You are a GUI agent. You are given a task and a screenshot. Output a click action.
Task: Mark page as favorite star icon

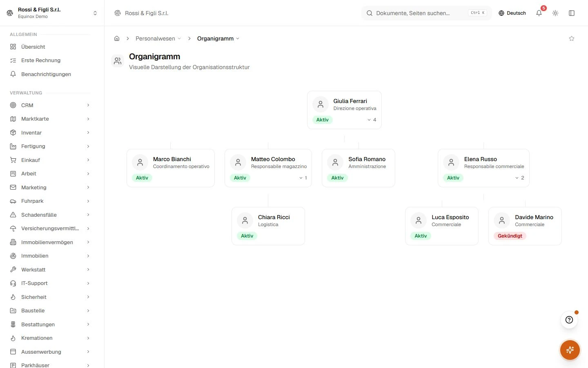pos(572,38)
